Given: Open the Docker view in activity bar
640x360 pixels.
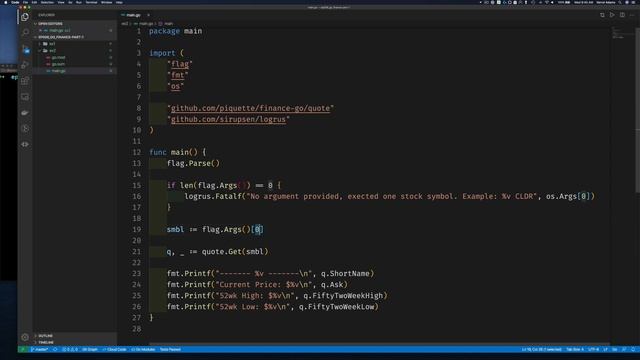Looking at the screenshot, I should point(25,113).
